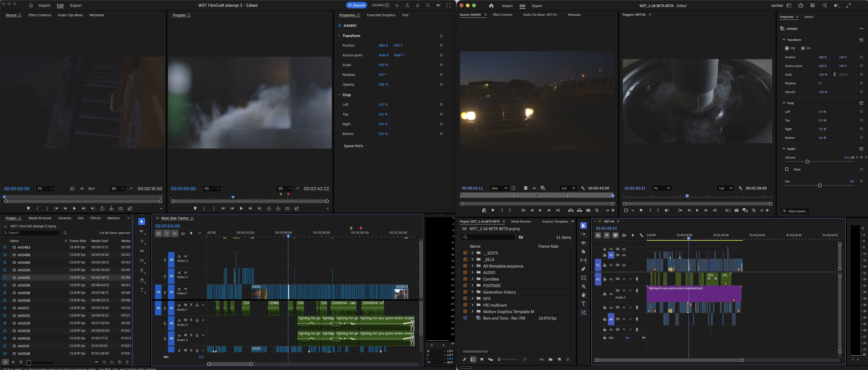The width and height of the screenshot is (868, 370).
Task: Solo the A1 track in WST-04 timeline
Action: pyautogui.click(x=630, y=279)
